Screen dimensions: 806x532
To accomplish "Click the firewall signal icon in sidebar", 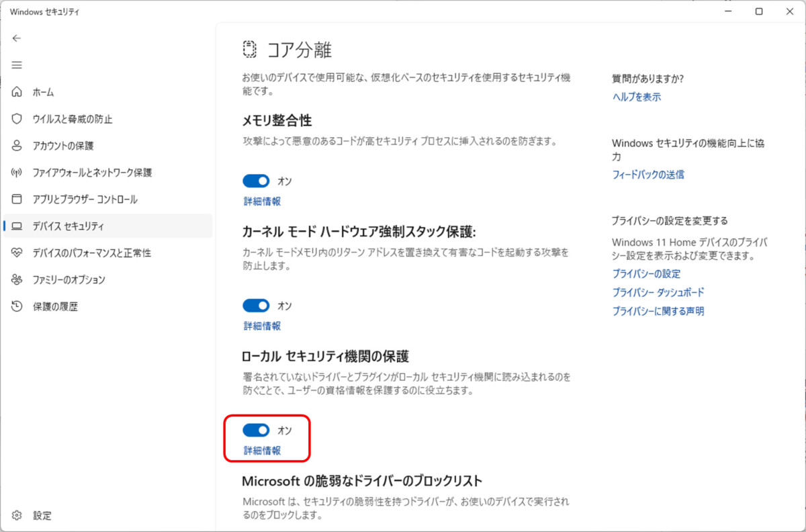I will (17, 173).
